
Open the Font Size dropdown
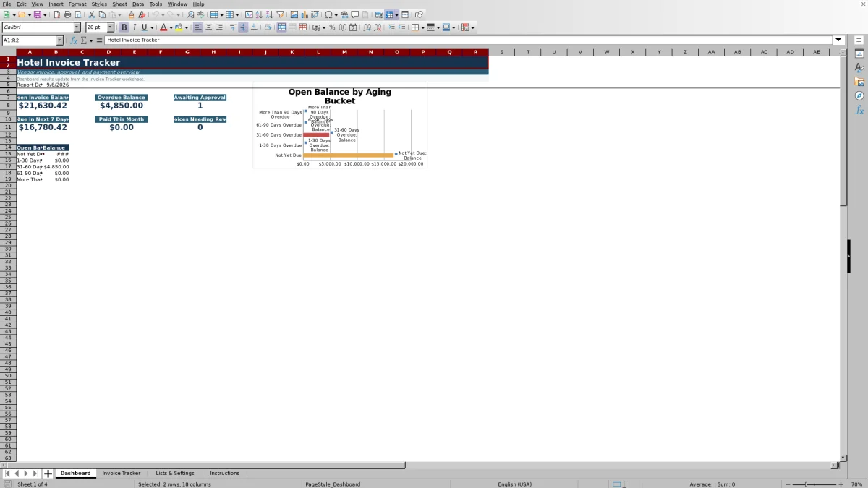coord(111,27)
